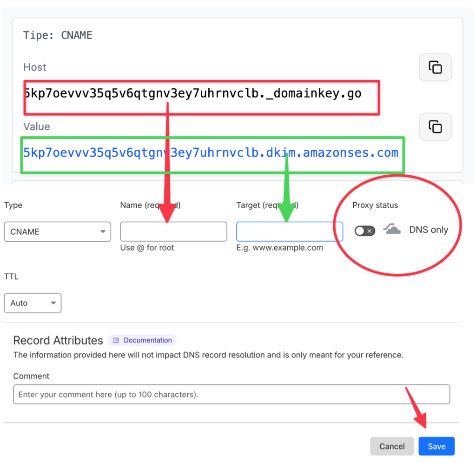Viewport: 476px width, 463px height.
Task: Open the Documentation link
Action: coord(147,340)
